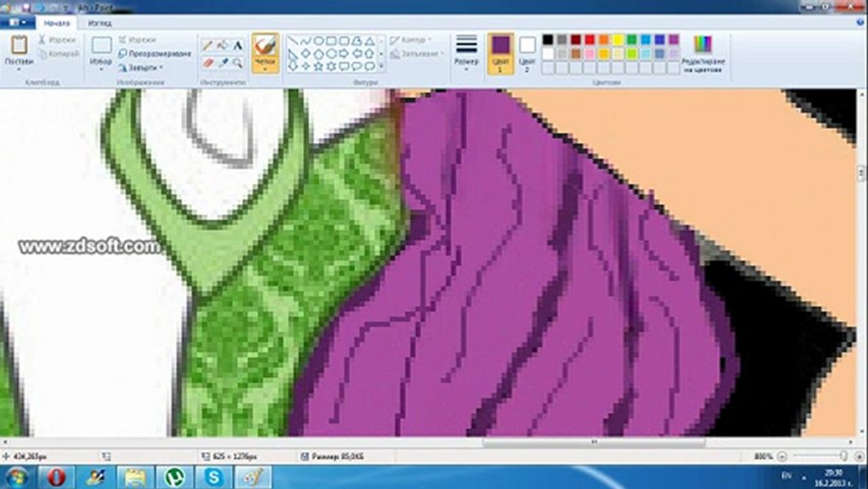Open uTorrent from taskbar
Screen dimensions: 868x489
coord(174,477)
